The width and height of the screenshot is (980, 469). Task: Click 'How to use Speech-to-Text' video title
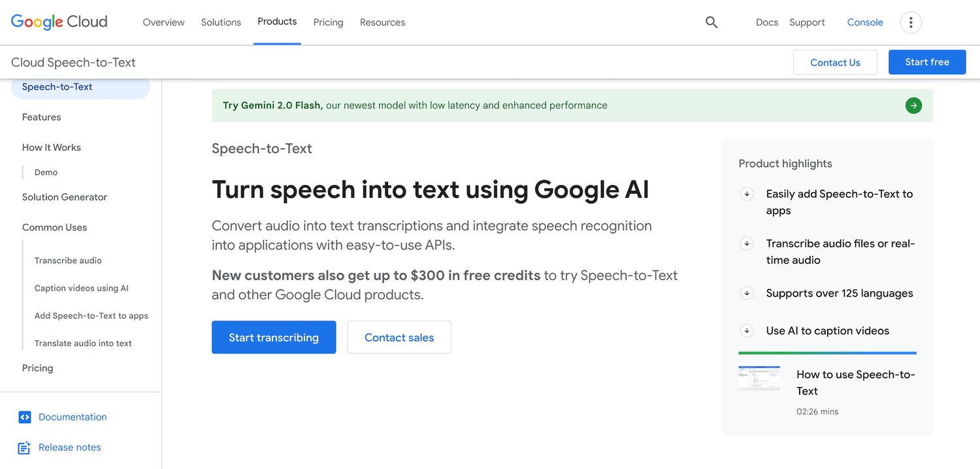tap(856, 383)
